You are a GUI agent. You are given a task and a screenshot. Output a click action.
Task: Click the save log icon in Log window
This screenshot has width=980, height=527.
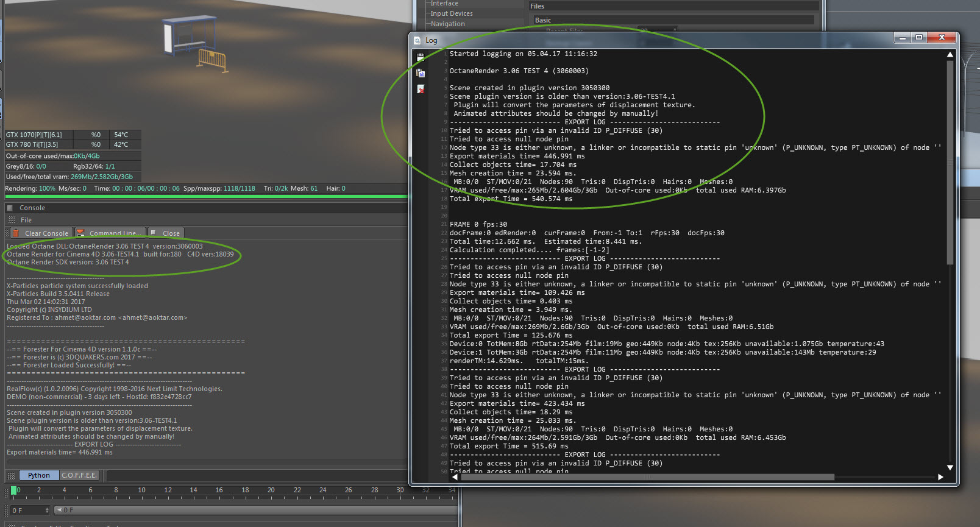point(421,57)
